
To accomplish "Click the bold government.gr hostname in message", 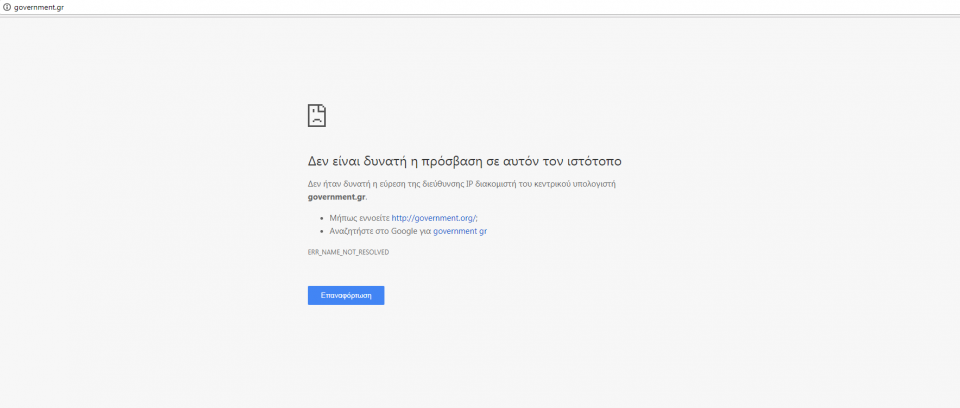I will coord(336,196).
